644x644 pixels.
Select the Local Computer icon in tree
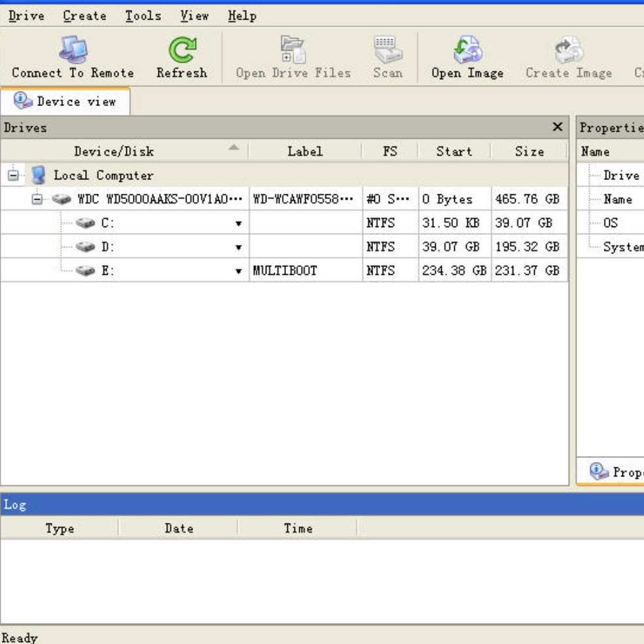point(39,175)
